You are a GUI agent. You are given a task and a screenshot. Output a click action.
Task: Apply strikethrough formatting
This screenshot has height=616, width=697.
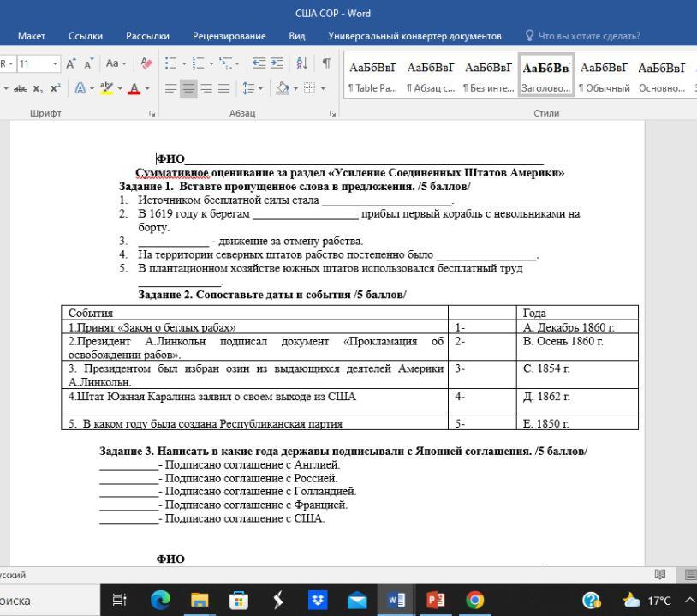coord(20,88)
